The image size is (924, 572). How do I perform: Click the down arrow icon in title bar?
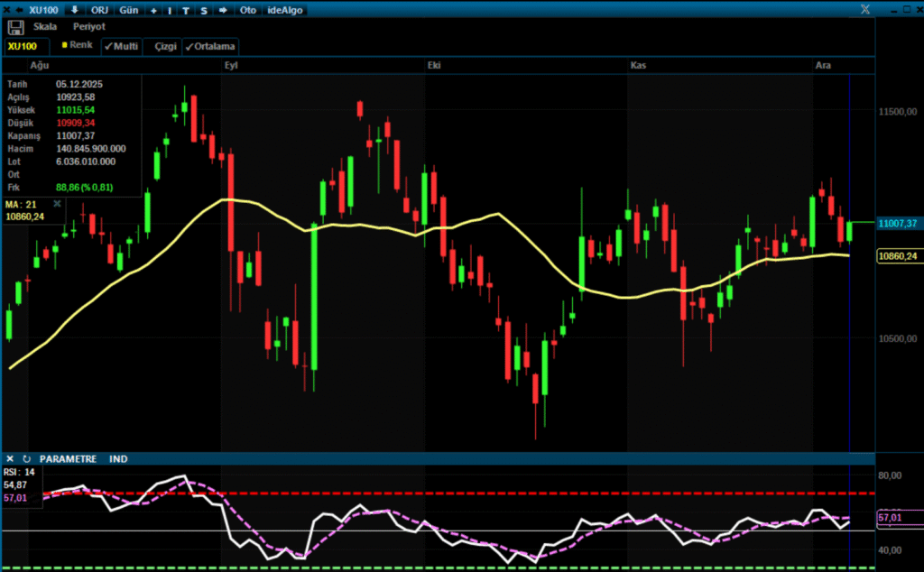(74, 10)
